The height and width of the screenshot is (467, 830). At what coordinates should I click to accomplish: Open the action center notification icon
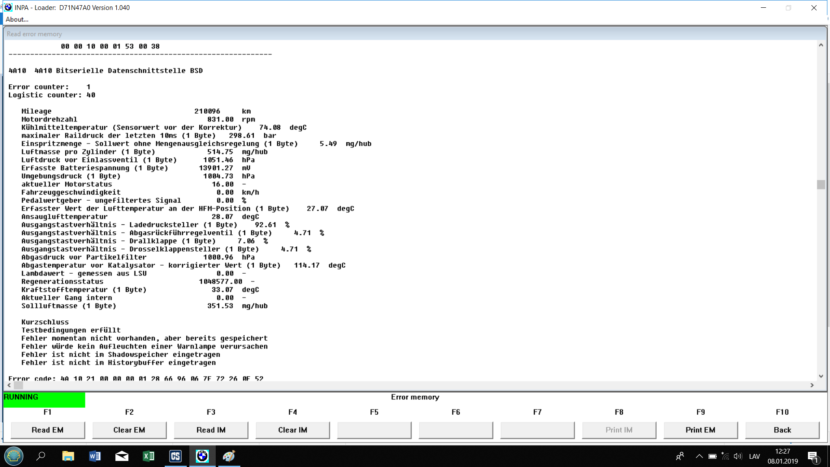(x=815, y=455)
